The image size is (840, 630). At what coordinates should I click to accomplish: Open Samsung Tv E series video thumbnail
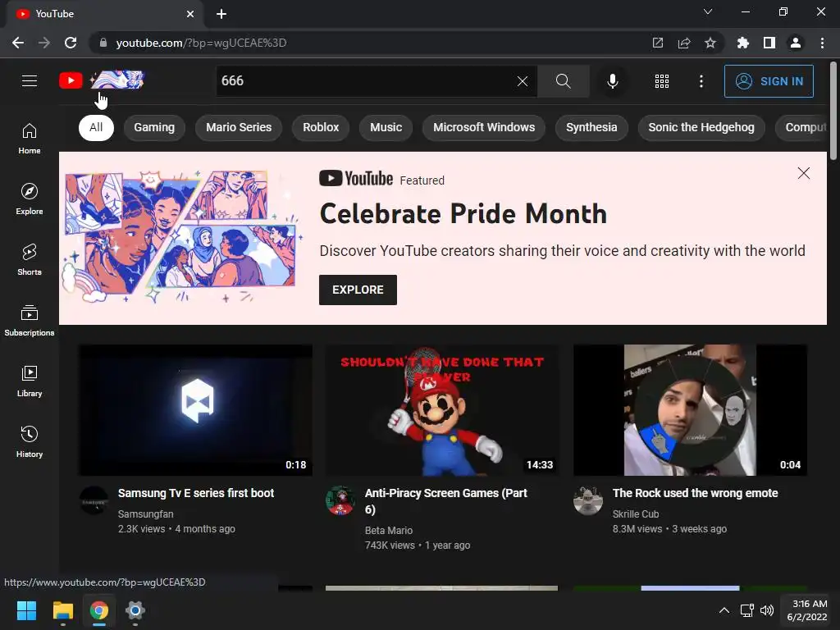pos(196,410)
